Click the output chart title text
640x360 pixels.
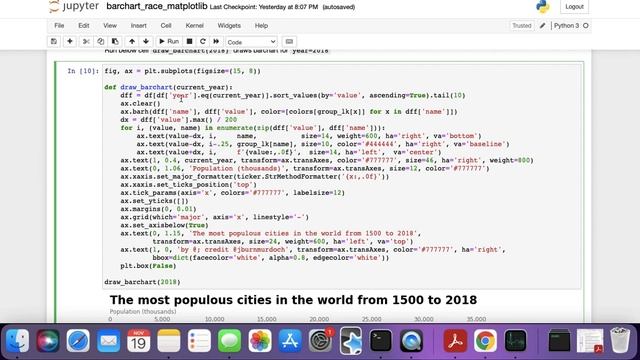293,300
